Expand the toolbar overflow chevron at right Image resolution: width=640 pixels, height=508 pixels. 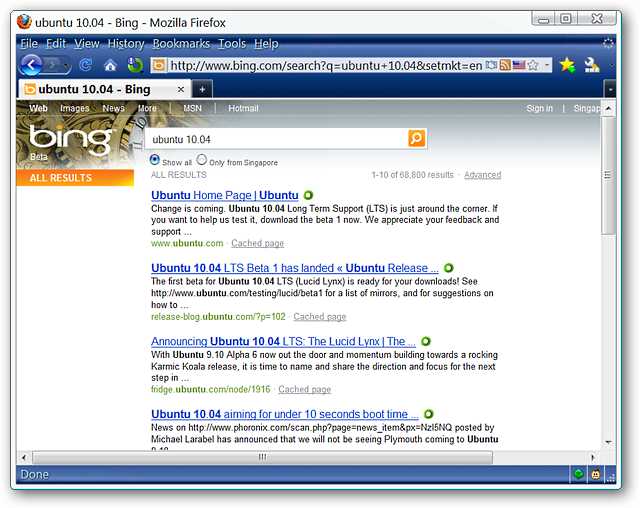coord(611,65)
